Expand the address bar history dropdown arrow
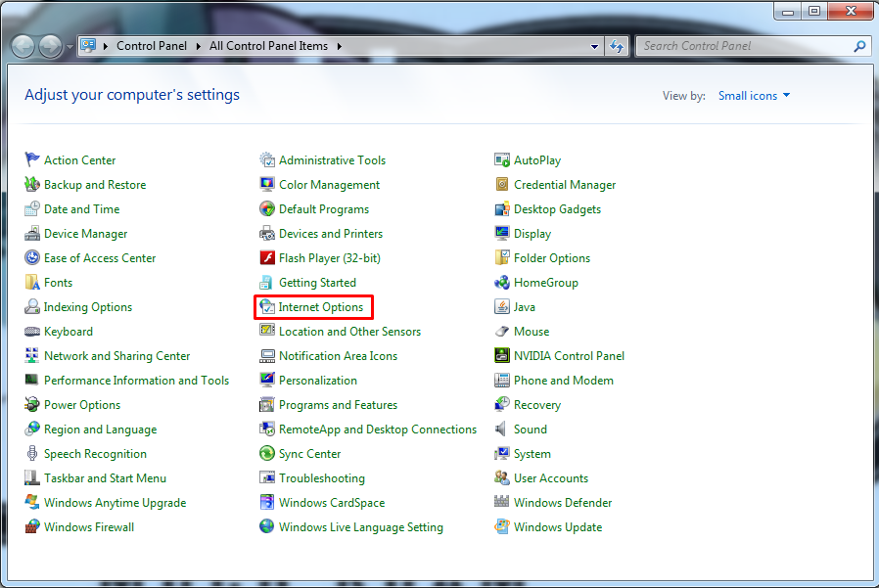The width and height of the screenshot is (879, 588). click(x=595, y=46)
